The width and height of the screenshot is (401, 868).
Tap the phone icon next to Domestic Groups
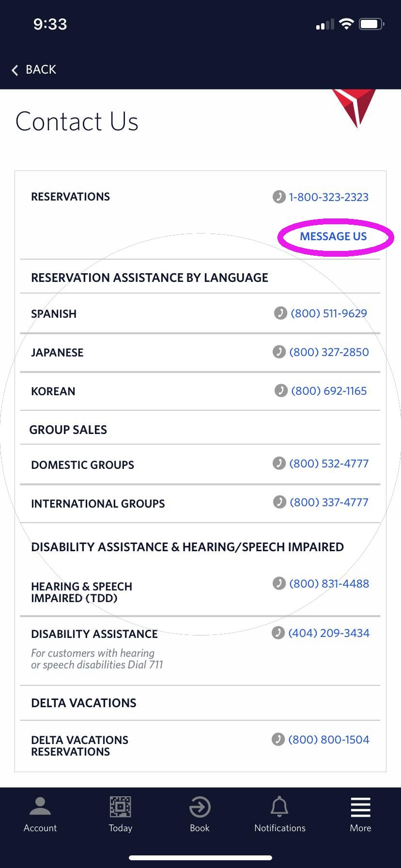(x=279, y=463)
